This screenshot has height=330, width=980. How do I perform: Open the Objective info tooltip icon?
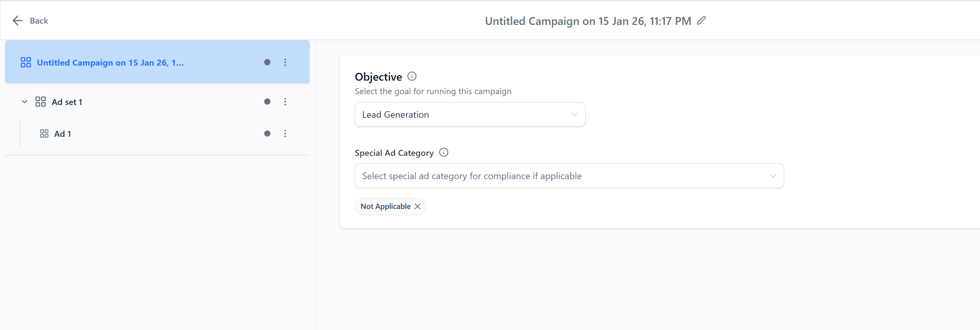click(x=412, y=76)
